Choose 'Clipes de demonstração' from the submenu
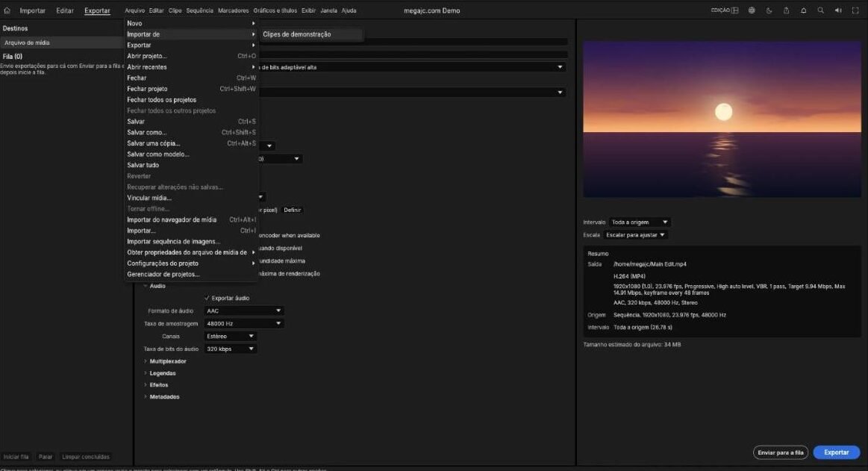Screen dimensions: 868x471 pyautogui.click(x=312, y=34)
